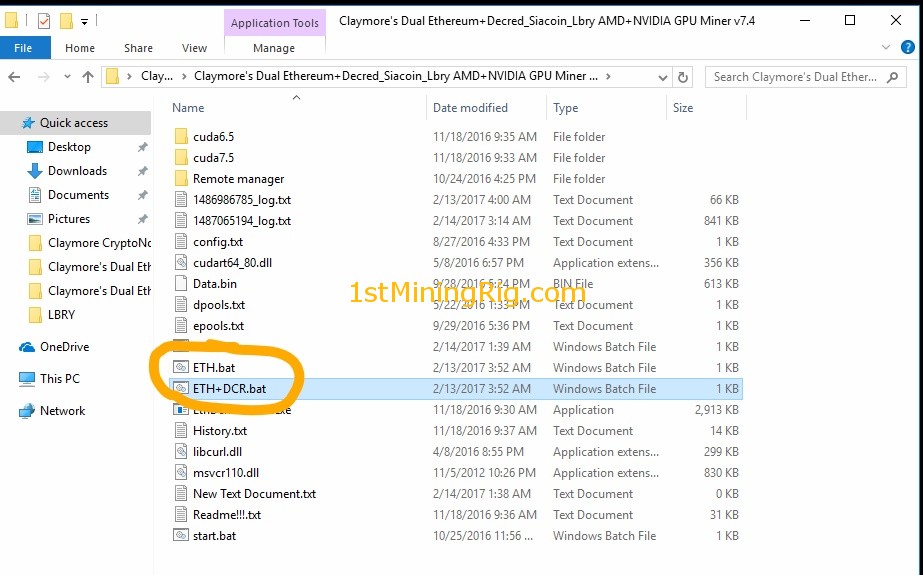Image resolution: width=923 pixels, height=575 pixels.
Task: Open the LBRY folder in sidebar
Action: coord(61,315)
